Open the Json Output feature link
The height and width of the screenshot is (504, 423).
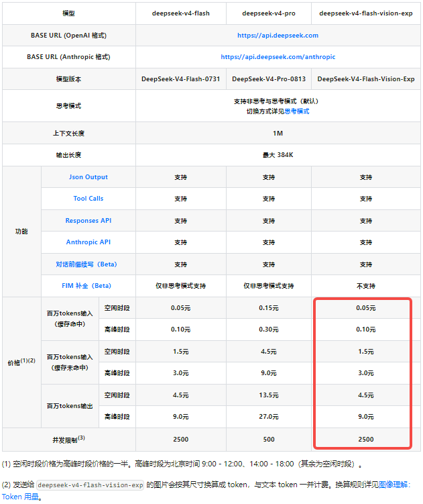[88, 177]
